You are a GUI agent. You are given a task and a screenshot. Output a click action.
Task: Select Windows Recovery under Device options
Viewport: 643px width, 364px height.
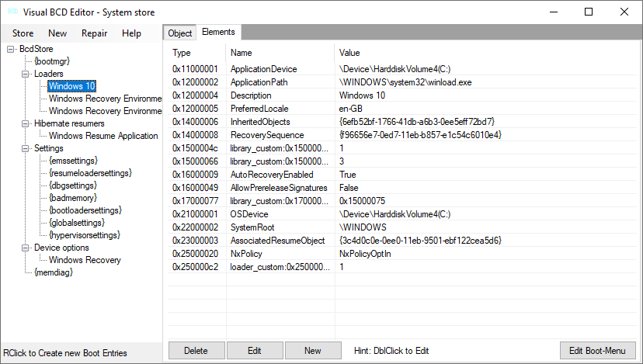[x=85, y=260]
